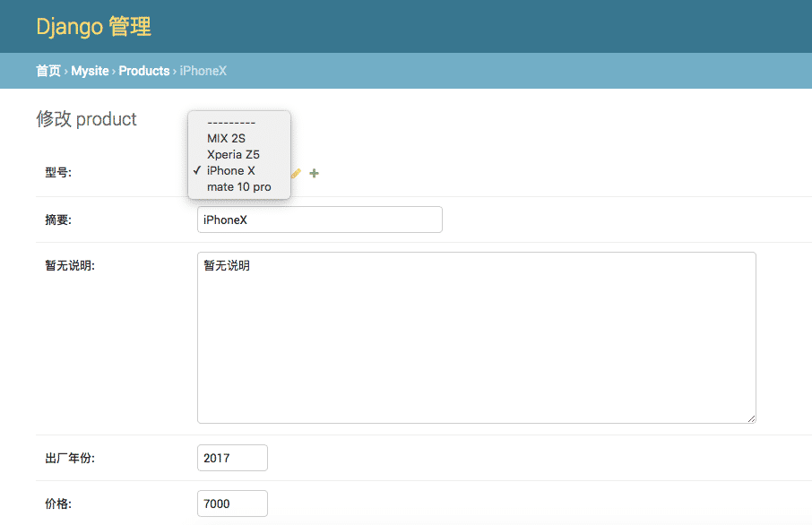Click the 摘要: field label
The image size is (812, 525).
(58, 219)
